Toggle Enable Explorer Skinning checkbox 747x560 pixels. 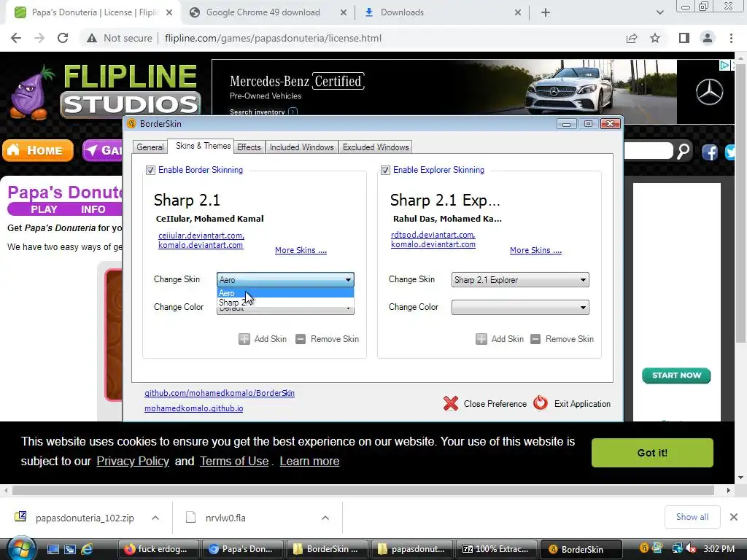click(385, 170)
